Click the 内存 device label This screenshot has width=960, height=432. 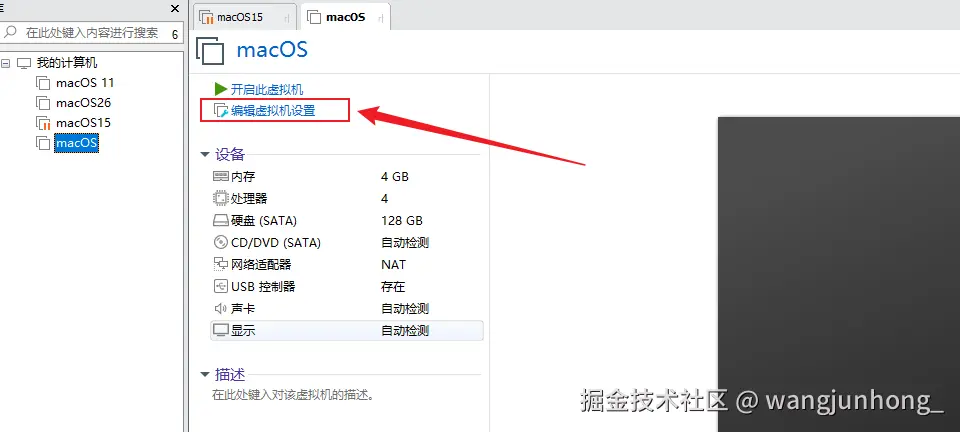click(x=243, y=177)
